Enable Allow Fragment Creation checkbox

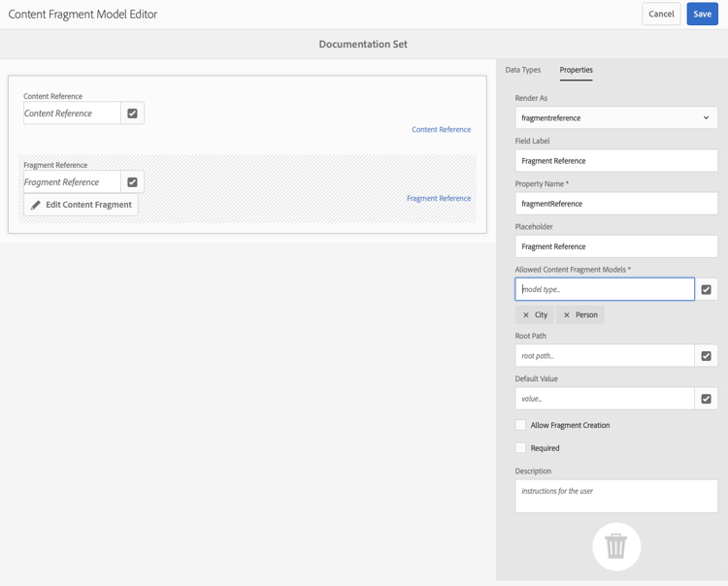[520, 425]
